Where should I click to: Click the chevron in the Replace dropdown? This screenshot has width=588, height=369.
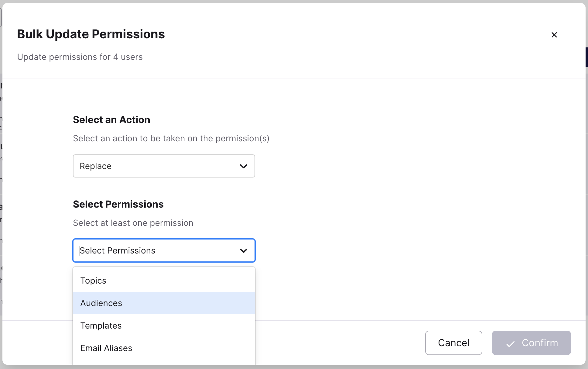pos(243,166)
